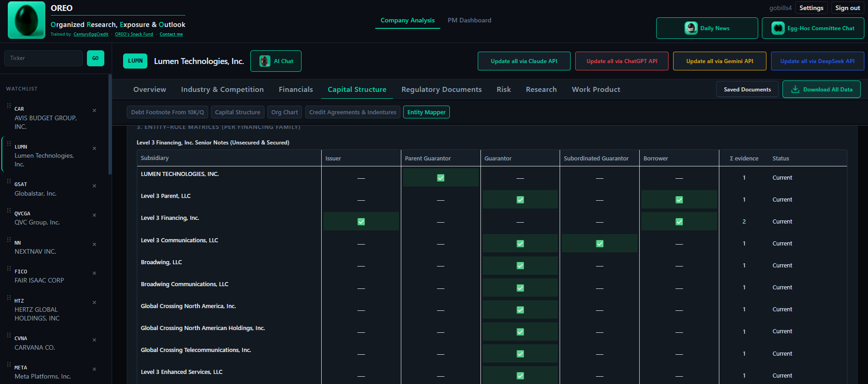Click Borrower check for Level 3 Financing, Inc.
Screen dimensions: 868x384
click(x=679, y=222)
